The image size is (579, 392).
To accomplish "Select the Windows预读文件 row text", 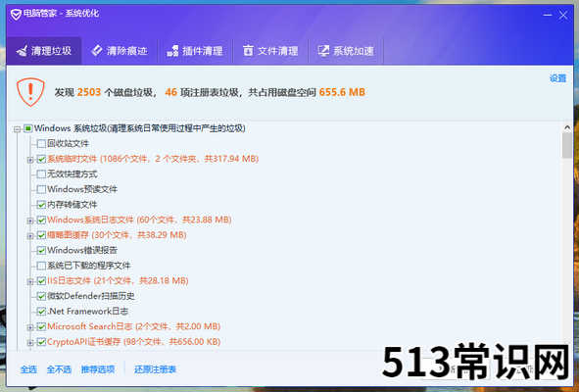I will (x=82, y=189).
